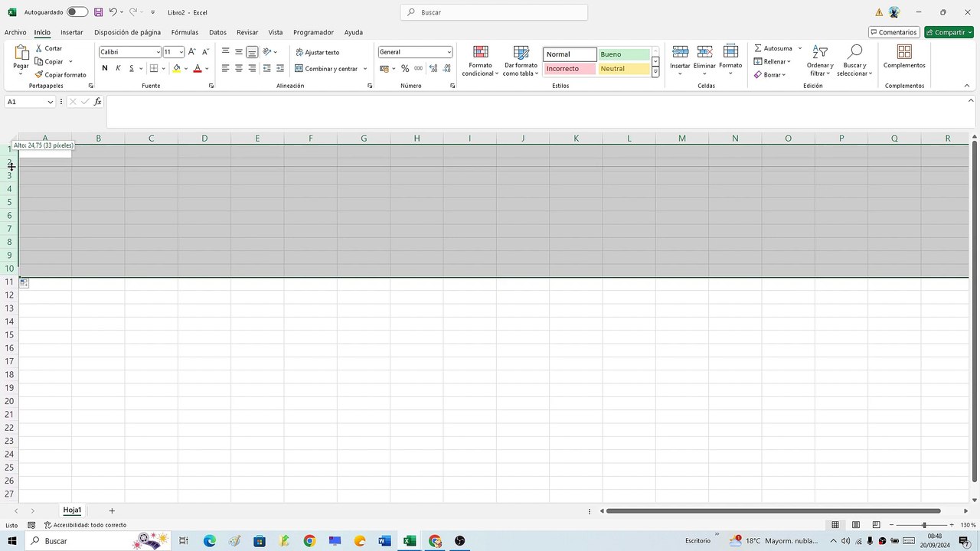Click the percent style icon
The width and height of the screenshot is (980, 551).
point(405,68)
